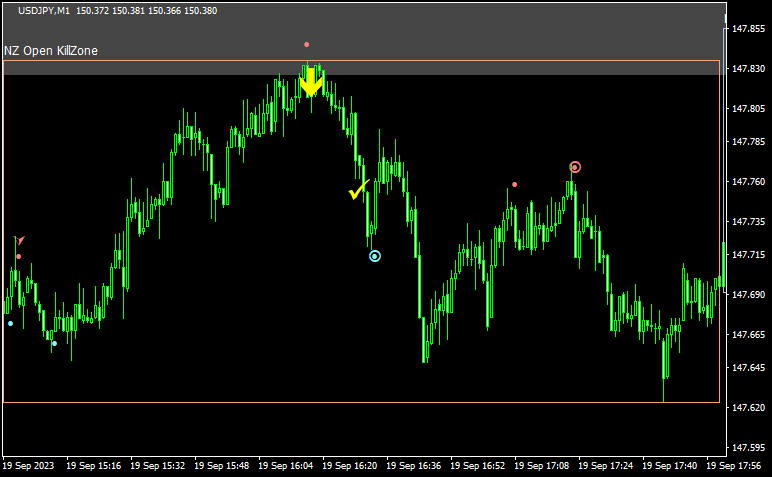Click the chart shift marker at top right

tap(727, 18)
